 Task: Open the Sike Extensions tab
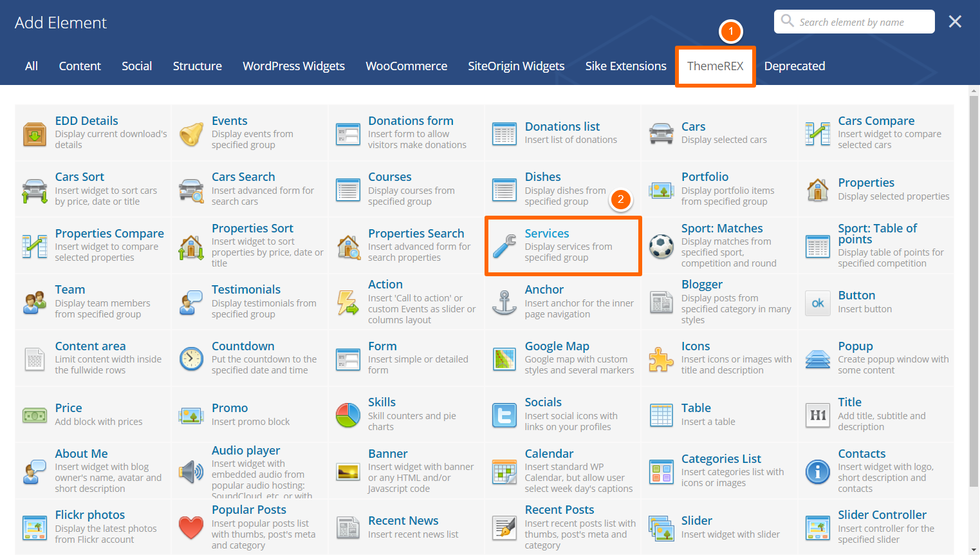(x=626, y=66)
